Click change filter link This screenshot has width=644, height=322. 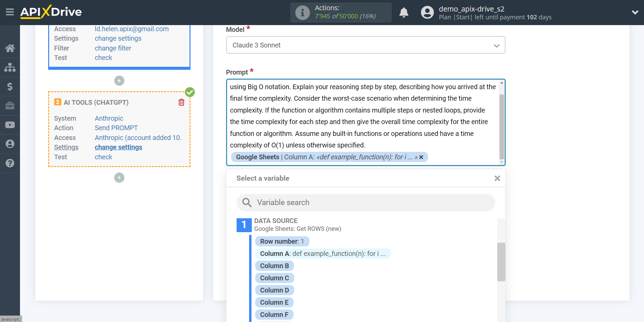[113, 48]
